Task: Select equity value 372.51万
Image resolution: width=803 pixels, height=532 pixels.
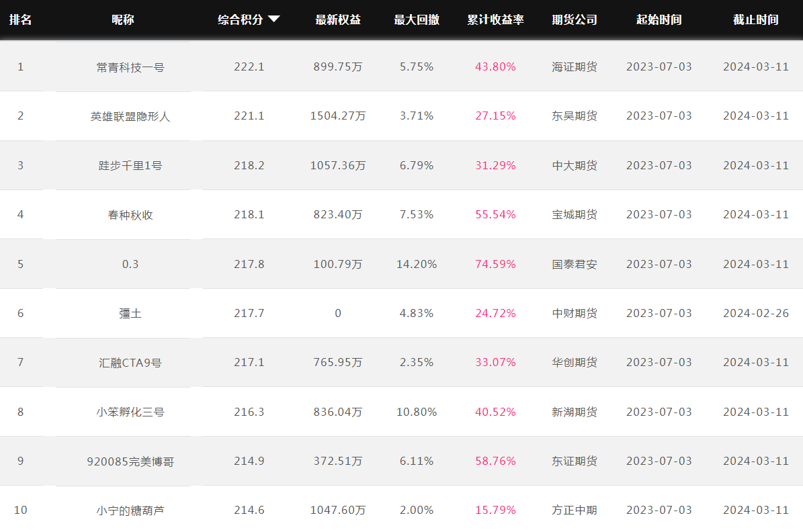Action: (x=338, y=461)
